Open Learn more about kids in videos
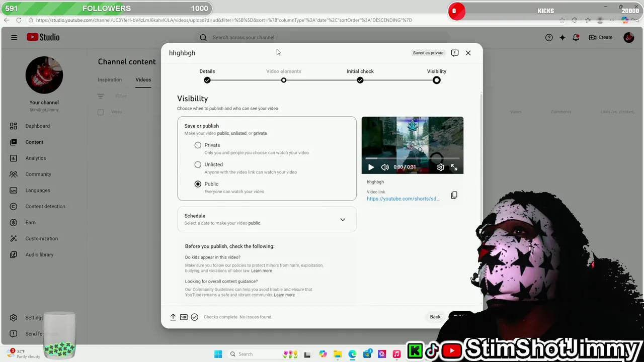This screenshot has width=644, height=362. pyautogui.click(x=262, y=270)
